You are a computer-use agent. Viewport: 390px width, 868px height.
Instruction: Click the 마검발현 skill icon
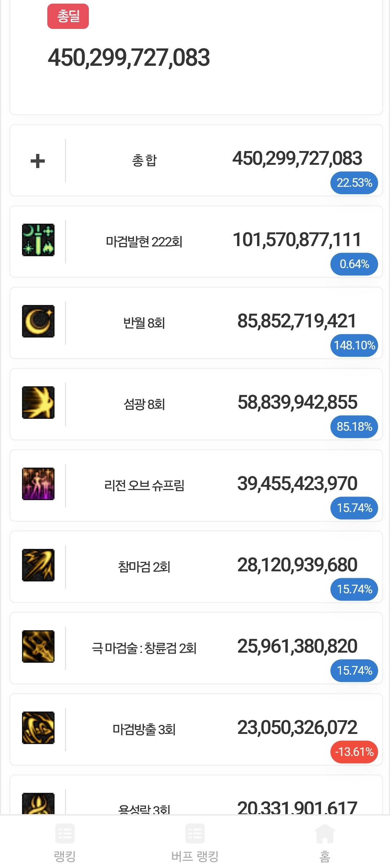coord(38,240)
